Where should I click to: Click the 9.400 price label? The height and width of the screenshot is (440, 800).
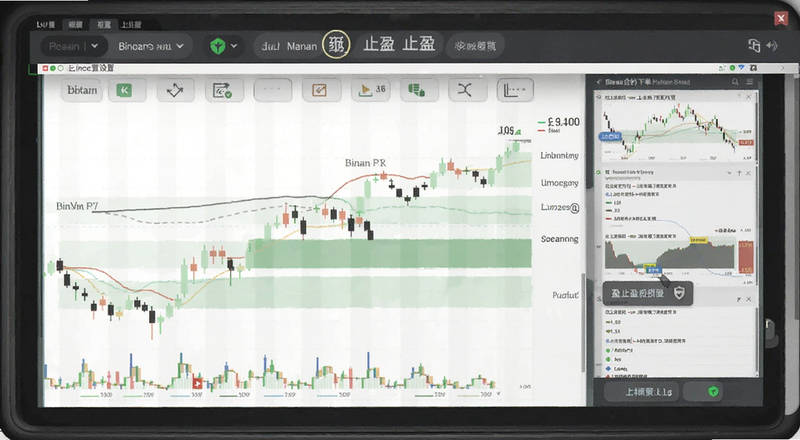point(564,122)
